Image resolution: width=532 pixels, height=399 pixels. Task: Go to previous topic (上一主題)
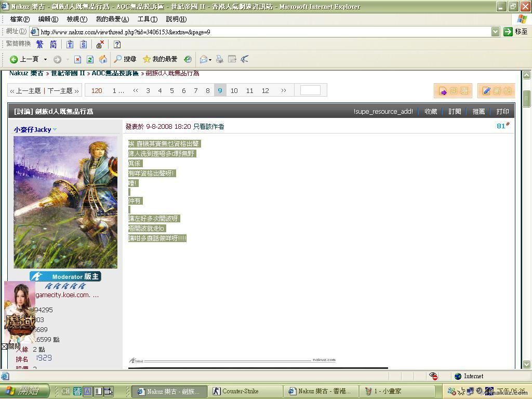coord(25,90)
